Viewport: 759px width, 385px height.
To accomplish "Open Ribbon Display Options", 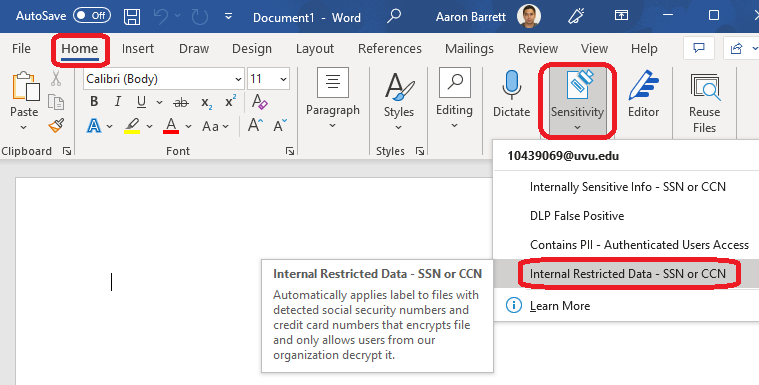I will tap(621, 15).
